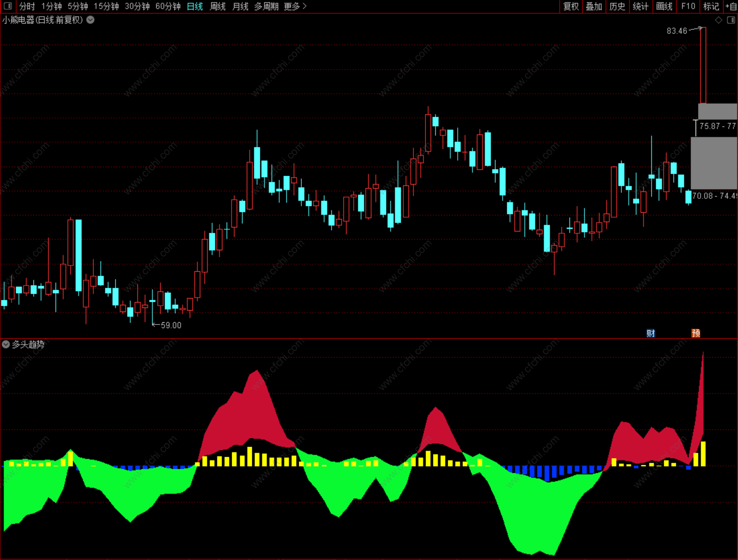Viewport: 738px width, 560px height.
Task: Switch to the 1分钟 period tab
Action: [x=51, y=6]
